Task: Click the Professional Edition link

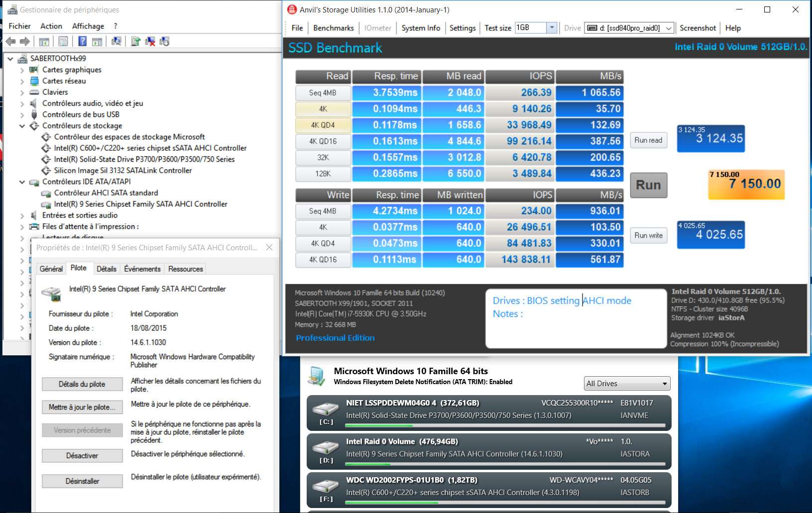Action: pos(335,338)
